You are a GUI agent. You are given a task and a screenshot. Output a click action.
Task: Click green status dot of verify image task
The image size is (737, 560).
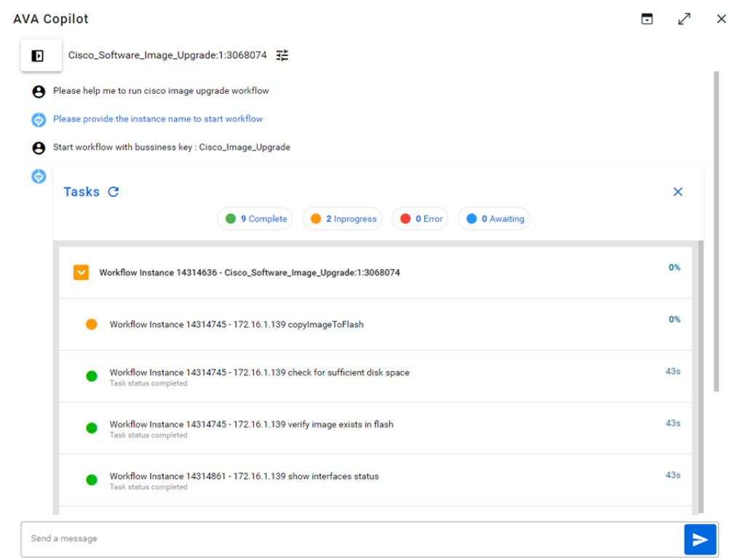92,428
